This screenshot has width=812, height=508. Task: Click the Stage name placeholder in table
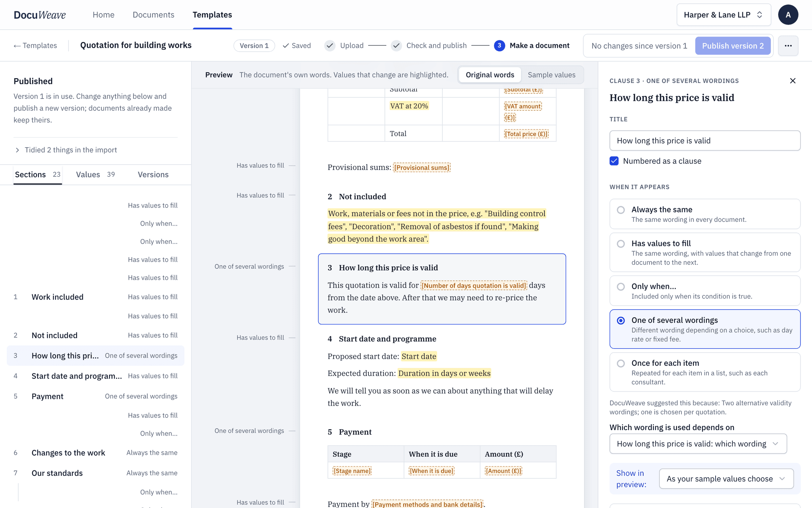352,471
